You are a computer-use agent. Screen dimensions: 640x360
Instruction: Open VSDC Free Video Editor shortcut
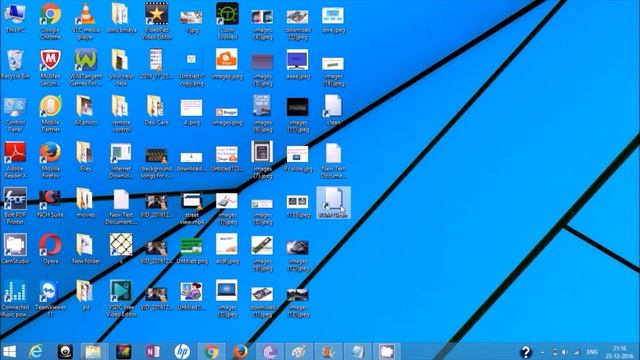coord(121,299)
